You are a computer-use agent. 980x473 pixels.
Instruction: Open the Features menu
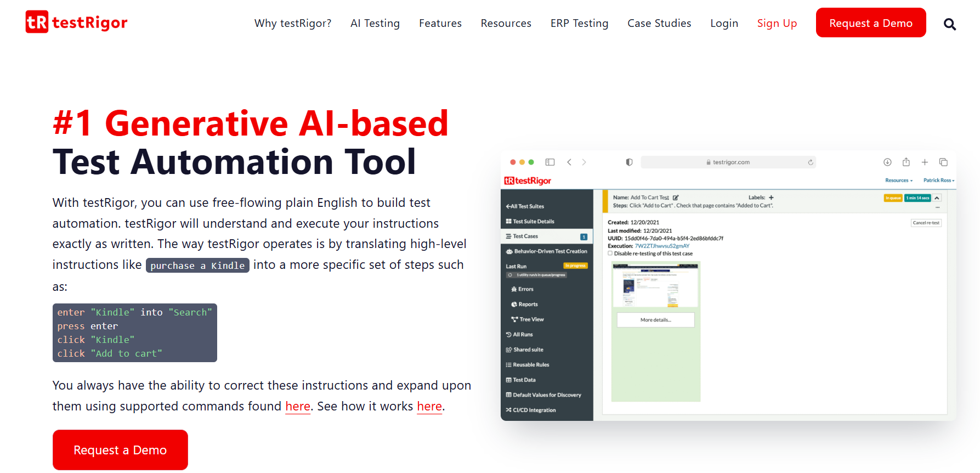pyautogui.click(x=440, y=23)
